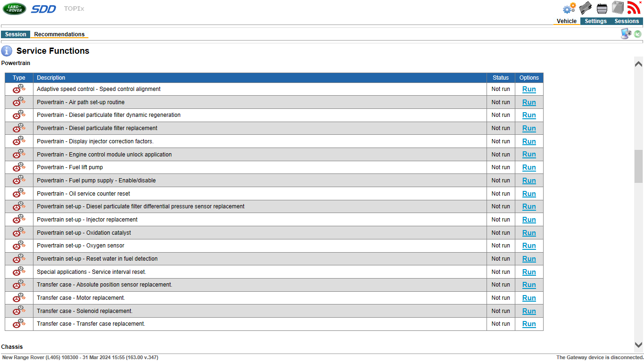
Task: Open the Session tab
Action: click(16, 34)
